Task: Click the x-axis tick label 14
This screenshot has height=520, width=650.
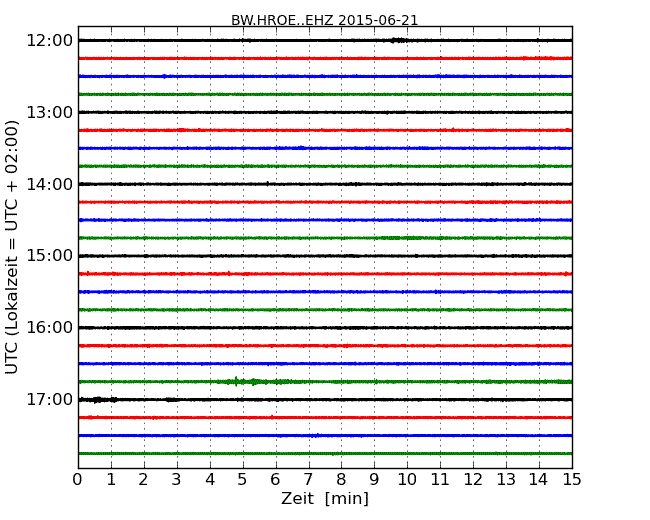Action: point(539,480)
